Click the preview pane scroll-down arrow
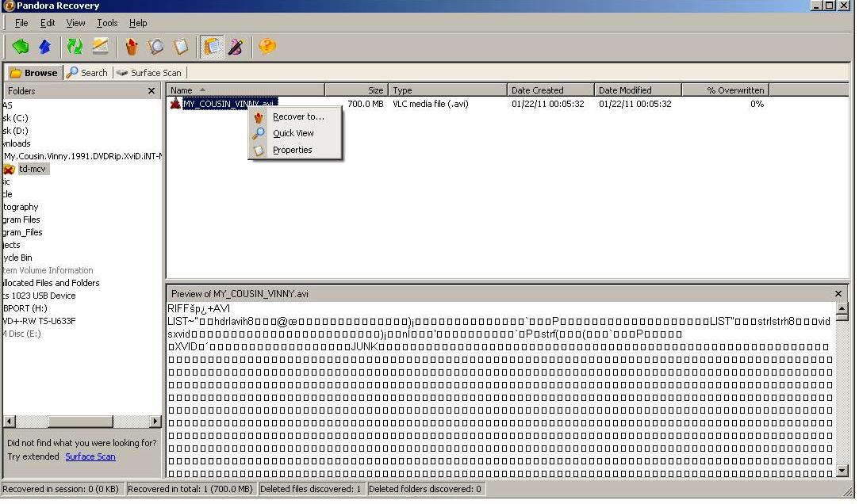This screenshot has height=504, width=859. [x=842, y=471]
